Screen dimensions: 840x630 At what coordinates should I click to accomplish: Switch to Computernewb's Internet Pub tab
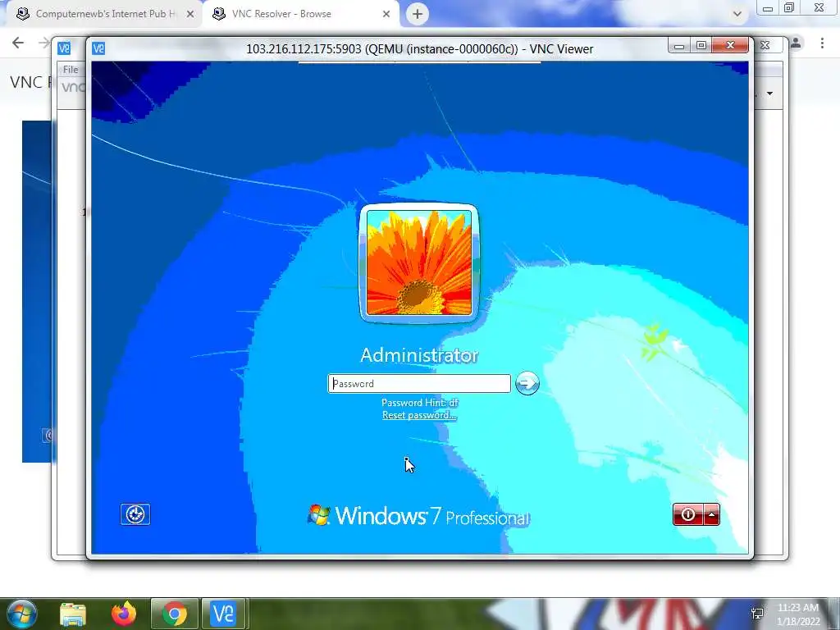(106, 14)
